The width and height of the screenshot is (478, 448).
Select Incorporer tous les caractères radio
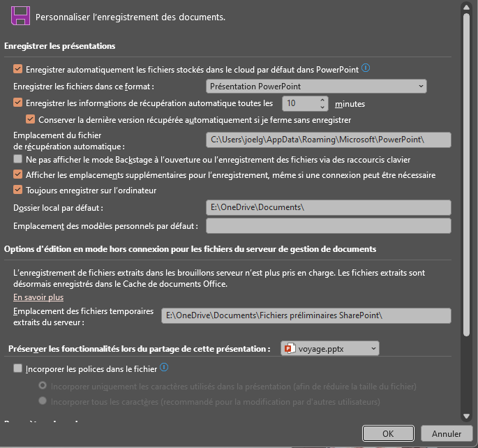tap(43, 401)
